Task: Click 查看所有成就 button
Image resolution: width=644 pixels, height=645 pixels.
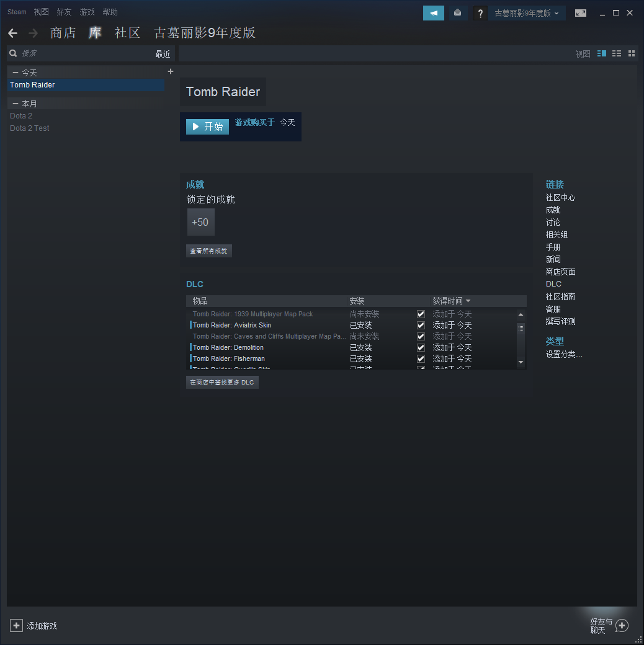Action: tap(209, 251)
